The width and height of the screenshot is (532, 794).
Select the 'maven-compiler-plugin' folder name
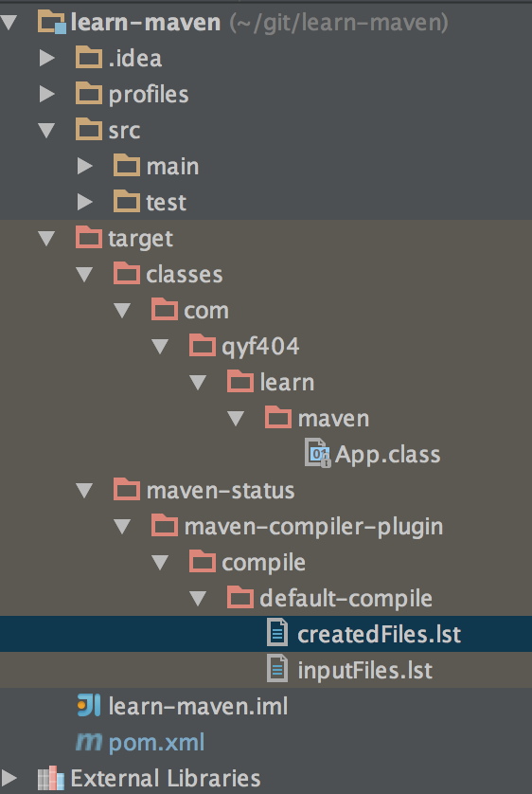pyautogui.click(x=313, y=528)
